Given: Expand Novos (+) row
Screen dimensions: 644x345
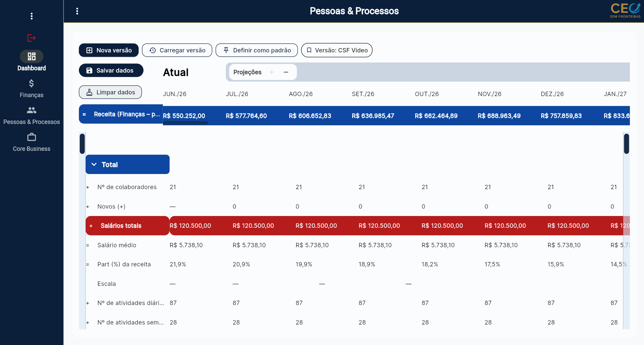Looking at the screenshot, I should (x=88, y=207).
